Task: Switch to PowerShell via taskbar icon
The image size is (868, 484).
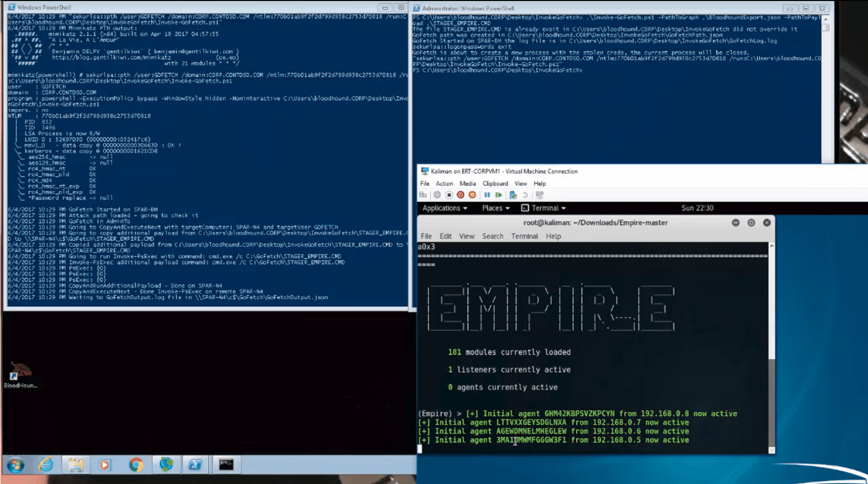Action: (x=196, y=465)
